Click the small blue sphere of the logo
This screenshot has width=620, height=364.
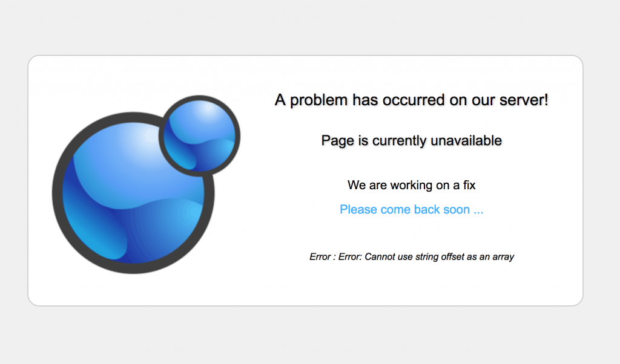[199, 135]
